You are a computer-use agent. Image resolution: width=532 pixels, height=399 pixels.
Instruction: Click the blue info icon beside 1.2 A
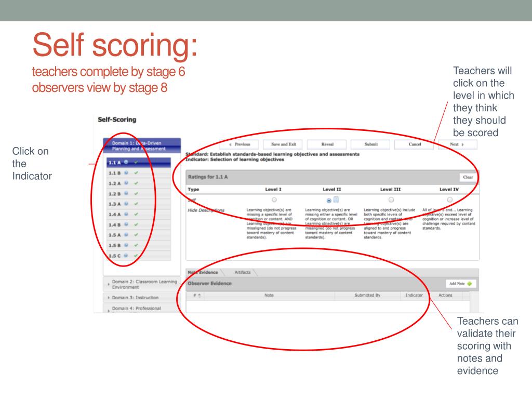[126, 183]
